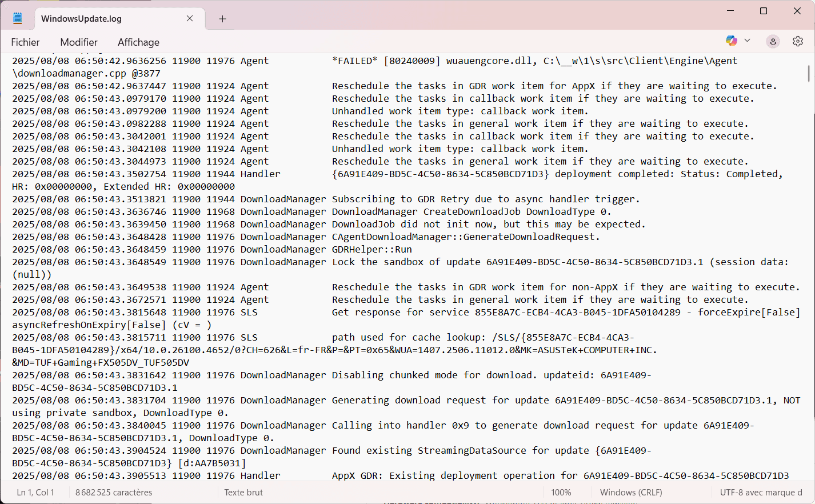The width and height of the screenshot is (815, 504).
Task: Add a new tab with plus button
Action: pos(222,19)
